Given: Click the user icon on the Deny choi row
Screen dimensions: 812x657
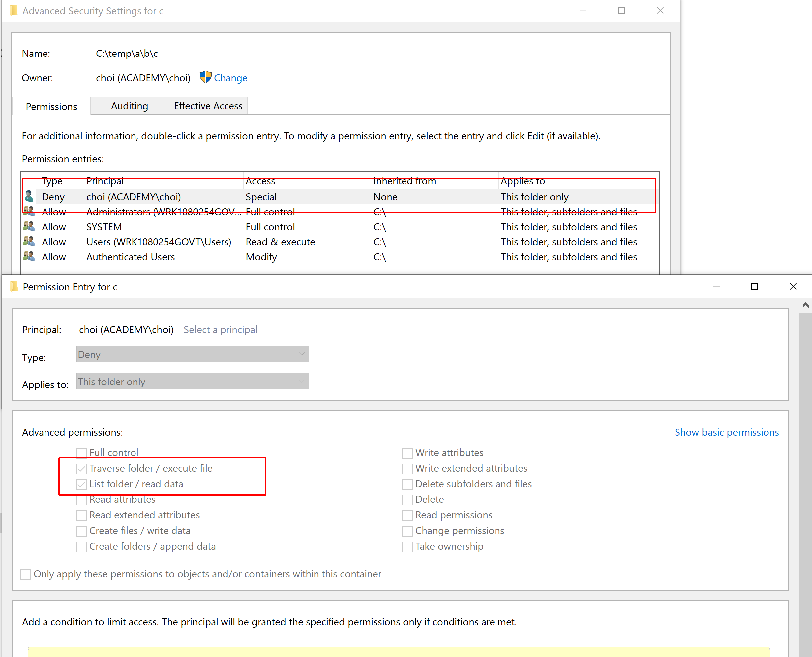Looking at the screenshot, I should click(x=29, y=196).
